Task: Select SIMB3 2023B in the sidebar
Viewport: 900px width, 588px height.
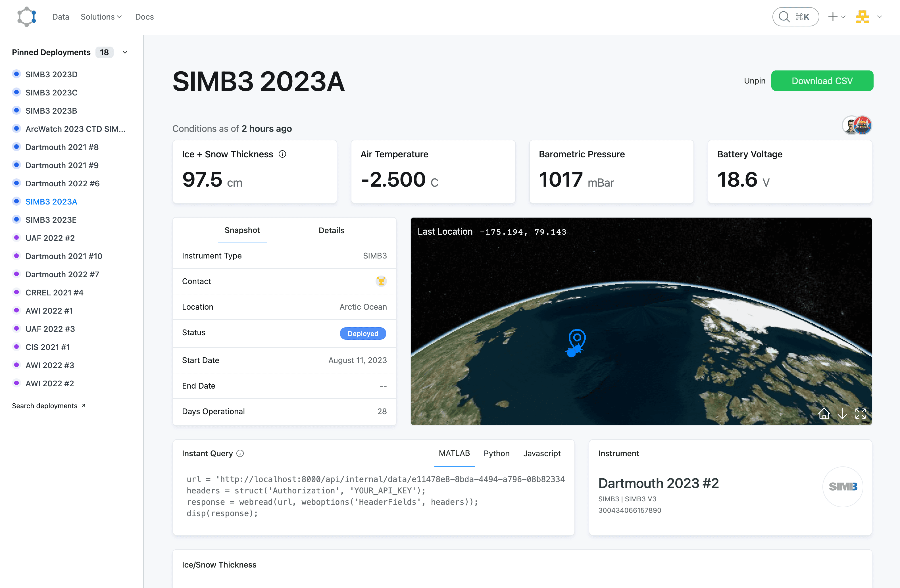Action: (51, 110)
